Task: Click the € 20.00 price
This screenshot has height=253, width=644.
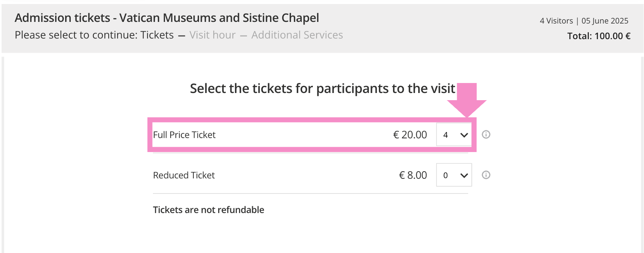Action: click(x=410, y=135)
